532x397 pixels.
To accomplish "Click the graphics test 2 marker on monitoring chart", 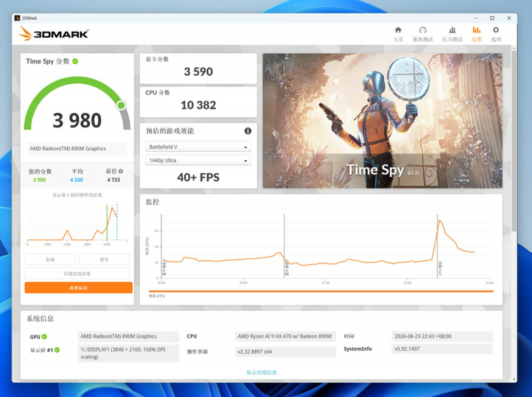I will click(284, 246).
